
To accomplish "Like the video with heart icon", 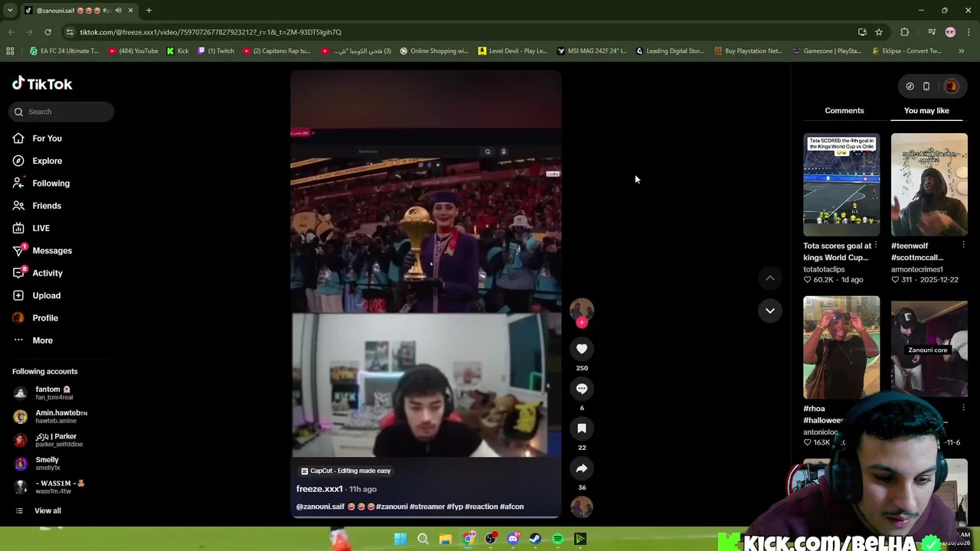I will [x=582, y=349].
